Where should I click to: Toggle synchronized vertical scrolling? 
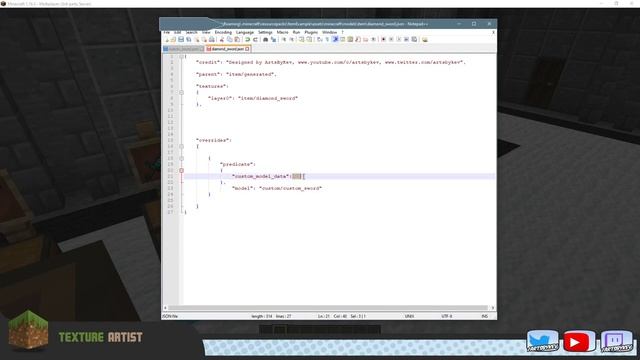(301, 40)
